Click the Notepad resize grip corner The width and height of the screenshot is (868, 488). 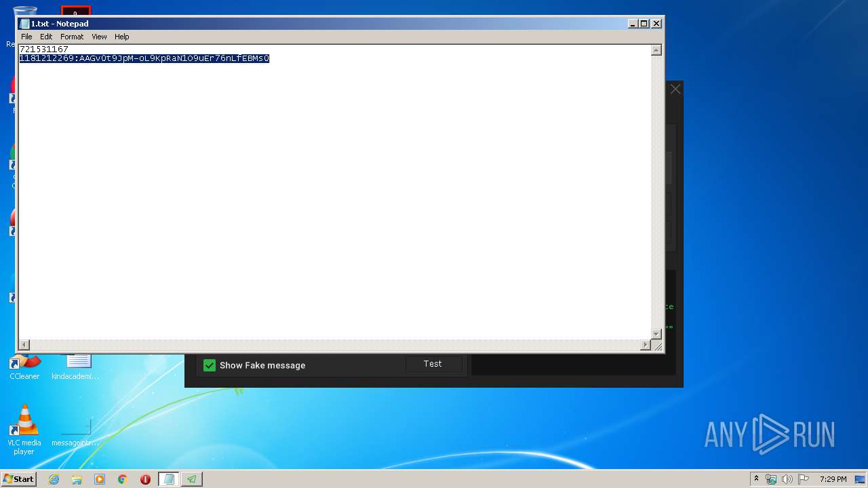coord(656,346)
